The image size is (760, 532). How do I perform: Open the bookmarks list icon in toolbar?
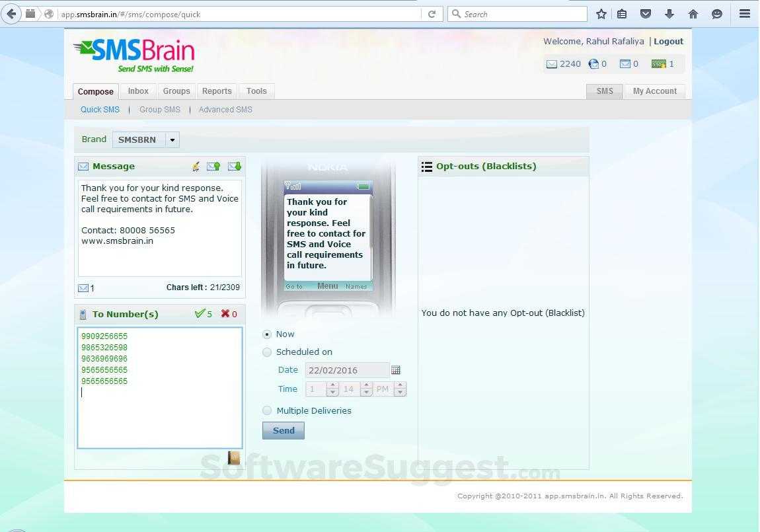622,14
